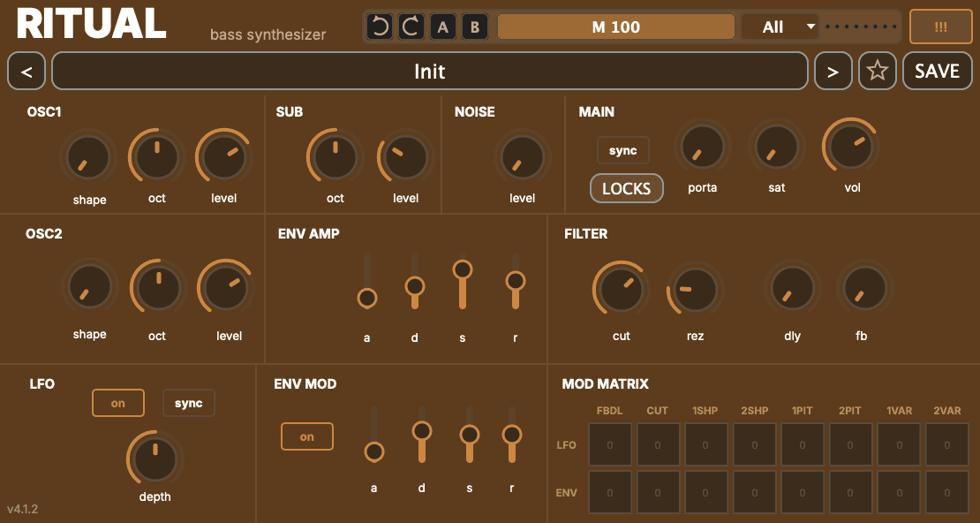Image resolution: width=980 pixels, height=523 pixels.
Task: Toggle the MAIN sync button
Action: [623, 150]
